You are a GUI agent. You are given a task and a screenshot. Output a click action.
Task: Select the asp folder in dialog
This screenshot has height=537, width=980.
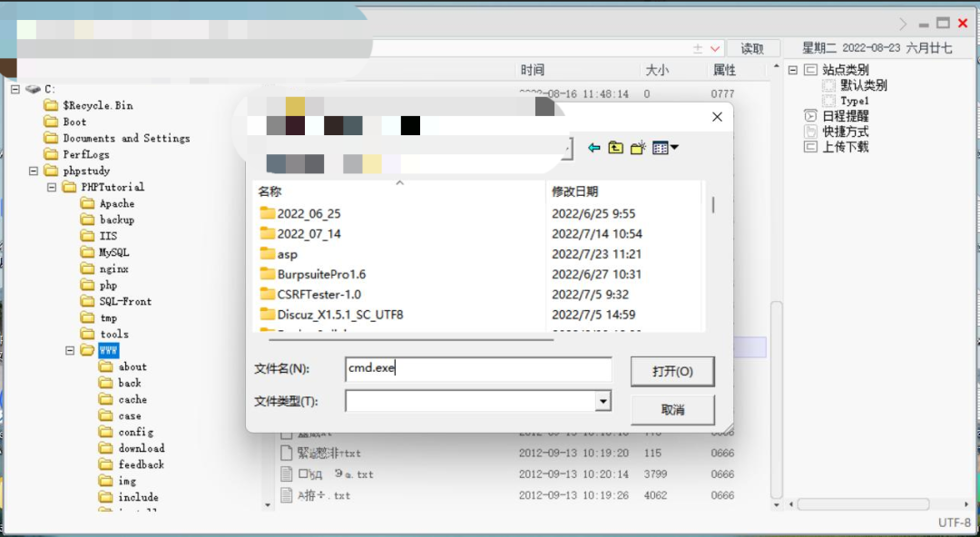[279, 254]
